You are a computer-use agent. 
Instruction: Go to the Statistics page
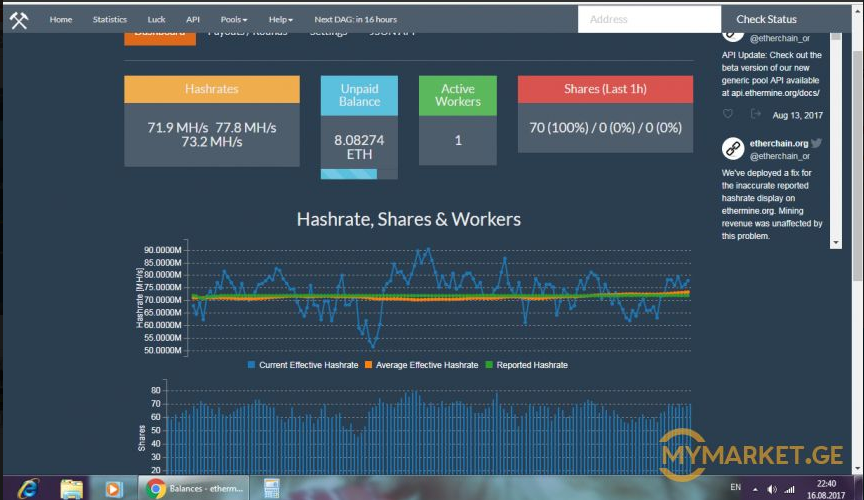(x=110, y=19)
